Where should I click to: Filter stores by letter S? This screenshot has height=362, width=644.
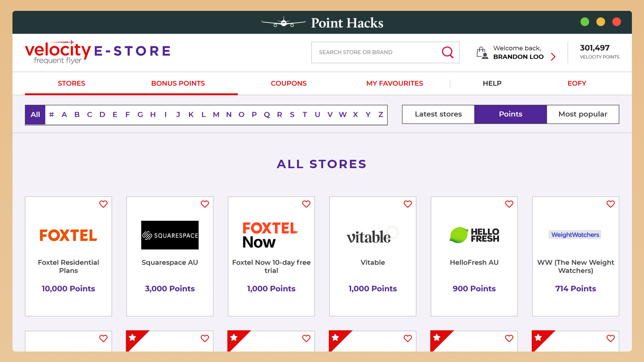coord(292,115)
